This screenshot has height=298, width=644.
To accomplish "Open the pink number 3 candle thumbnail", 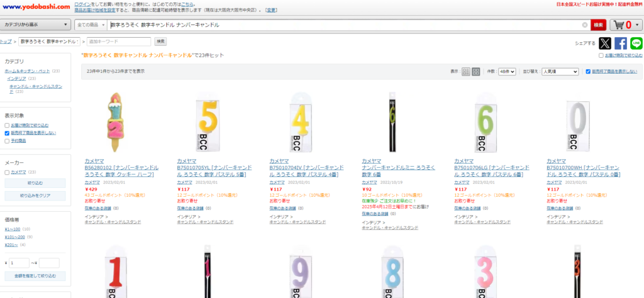I will (486, 272).
